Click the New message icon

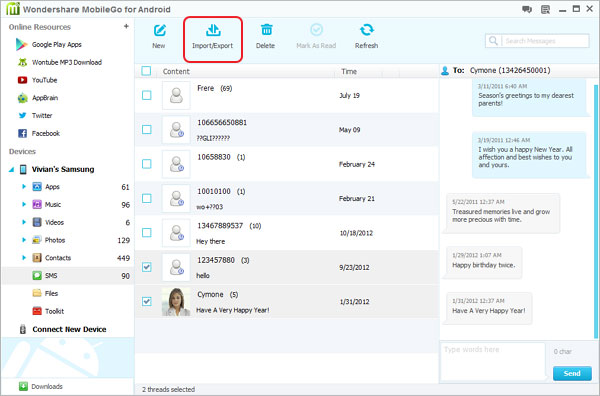(x=160, y=30)
